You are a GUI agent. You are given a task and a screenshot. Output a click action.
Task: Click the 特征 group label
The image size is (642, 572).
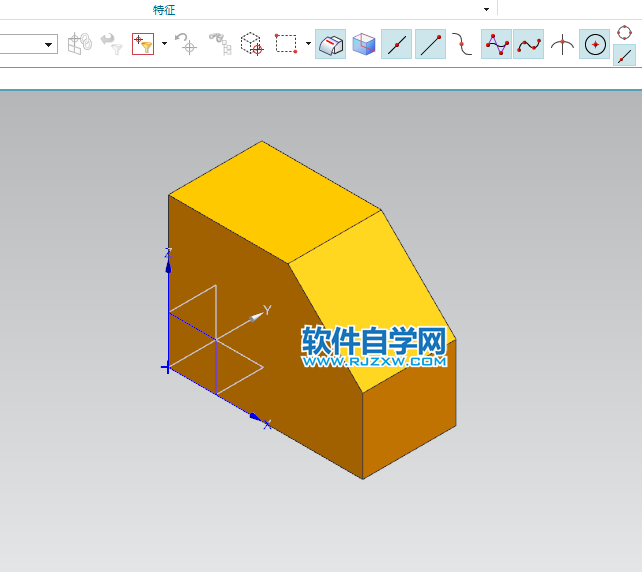pos(164,9)
